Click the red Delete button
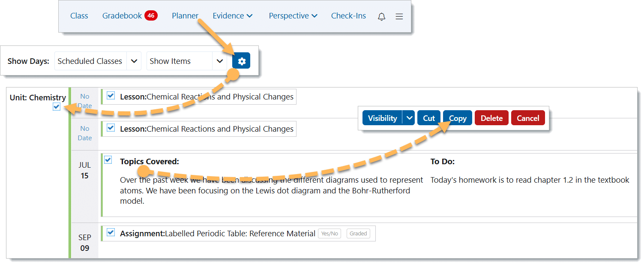The width and height of the screenshot is (644, 265). [491, 118]
